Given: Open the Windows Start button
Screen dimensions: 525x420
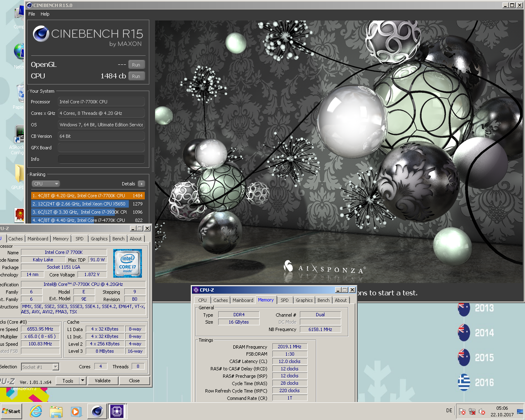Looking at the screenshot, I should point(11,411).
